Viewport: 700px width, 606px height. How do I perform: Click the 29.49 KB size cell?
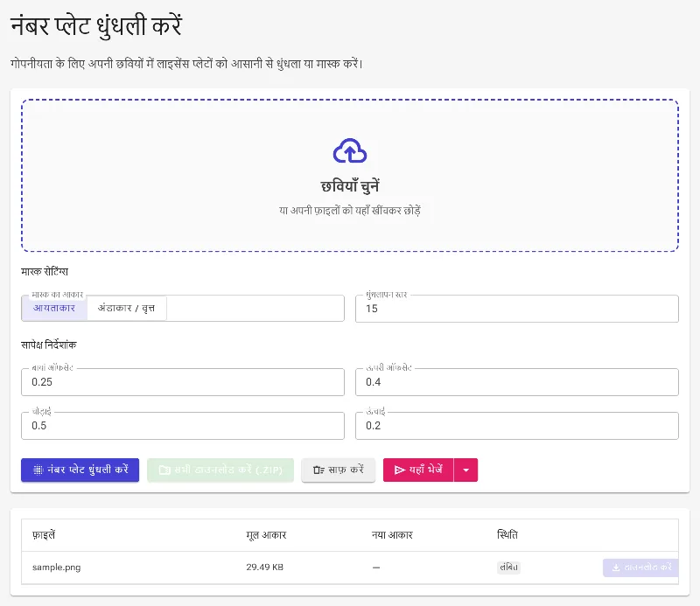[265, 568]
